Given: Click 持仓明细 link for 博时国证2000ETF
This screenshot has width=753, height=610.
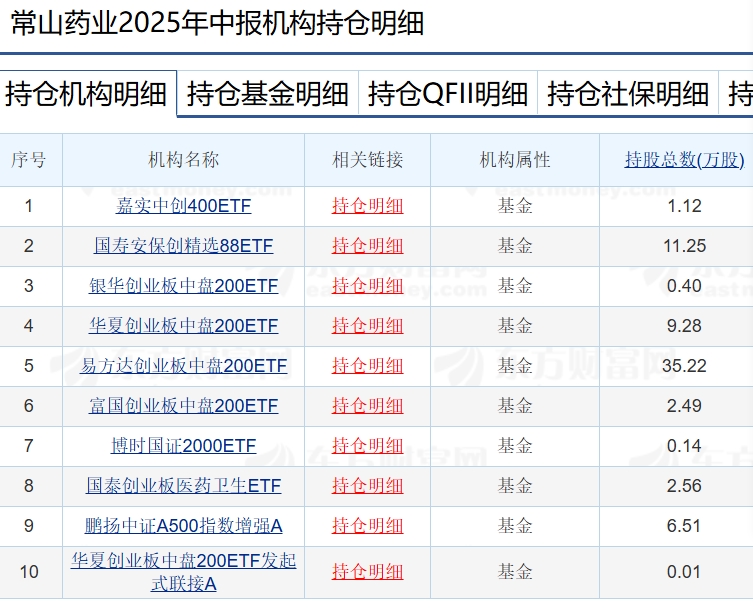Looking at the screenshot, I should 367,445.
